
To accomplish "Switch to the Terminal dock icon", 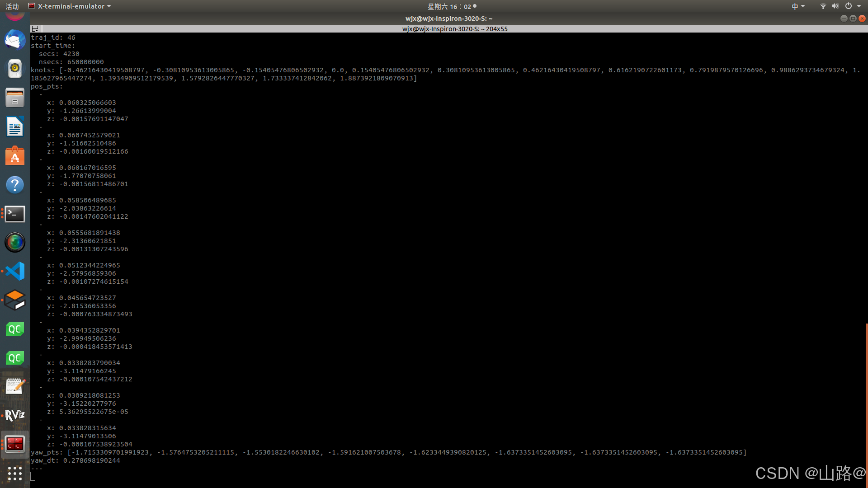I will 15,214.
